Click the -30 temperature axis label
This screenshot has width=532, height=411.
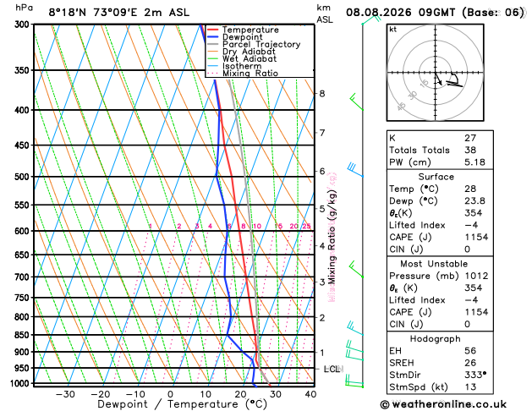coord(65,394)
